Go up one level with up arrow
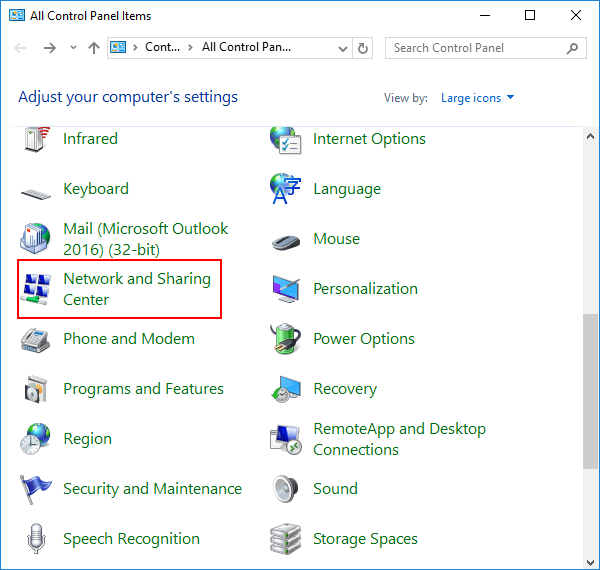This screenshot has width=600, height=570. click(x=94, y=48)
